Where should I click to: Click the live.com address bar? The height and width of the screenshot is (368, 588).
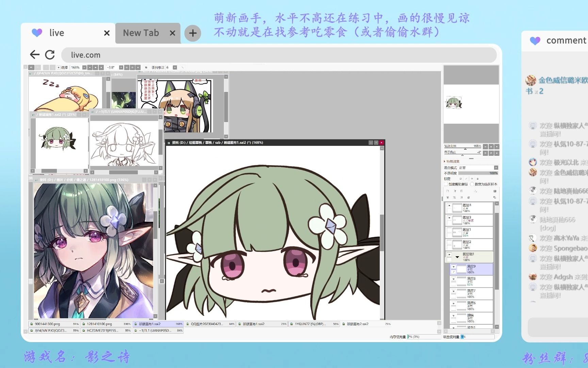(x=279, y=55)
